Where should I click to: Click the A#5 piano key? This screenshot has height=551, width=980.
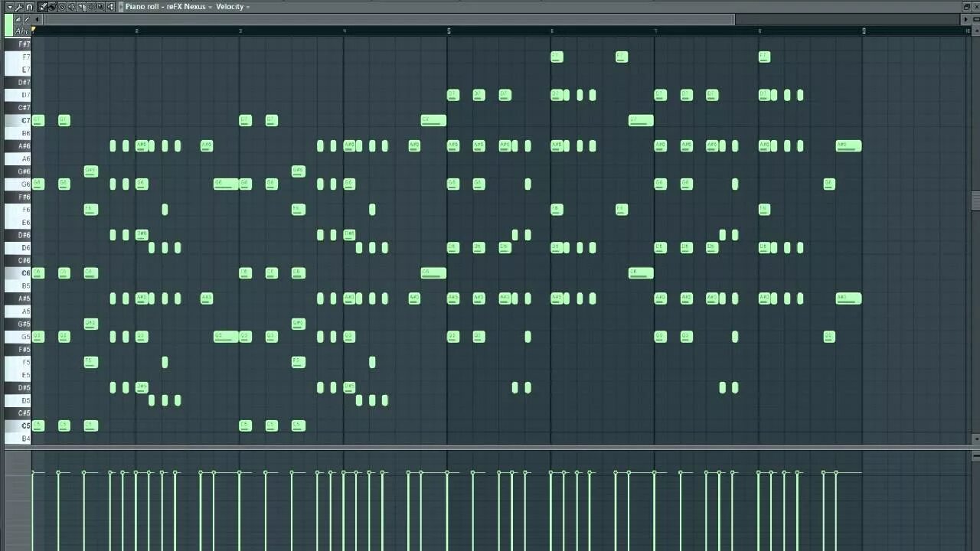coord(17,298)
